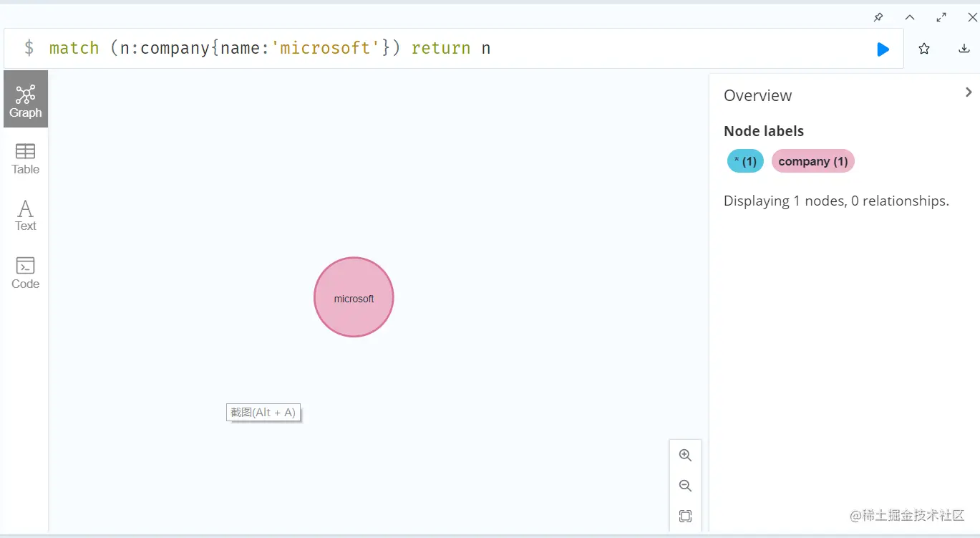980x538 pixels.
Task: Zoom out of the graph
Action: (685, 486)
